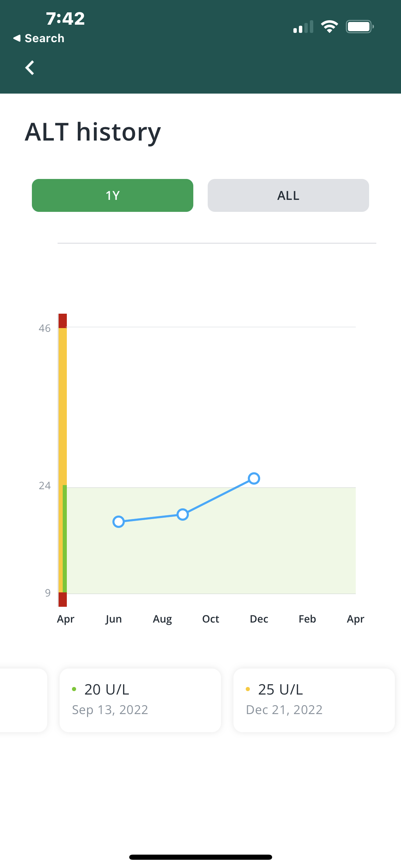Tap the home indicator bar

[x=200, y=857]
